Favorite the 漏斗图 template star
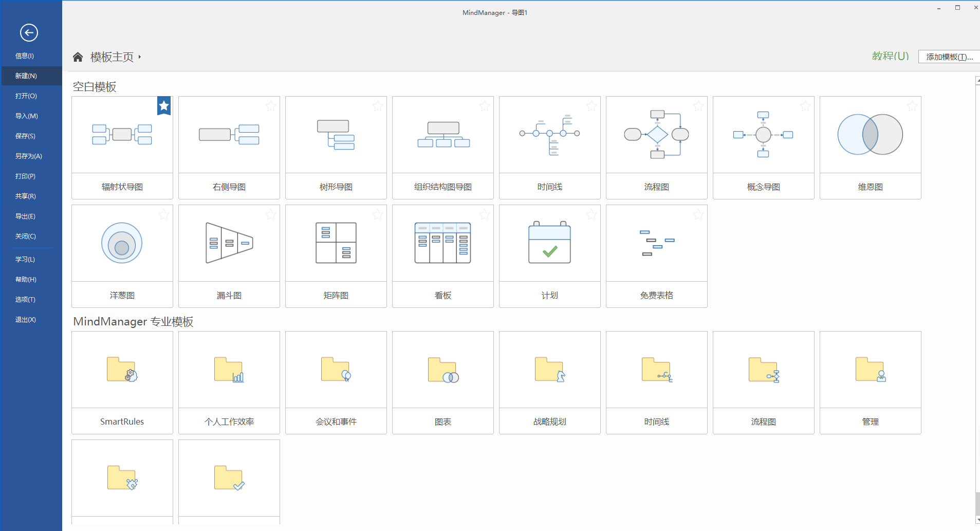Viewport: 980px width, 531px height. point(271,215)
